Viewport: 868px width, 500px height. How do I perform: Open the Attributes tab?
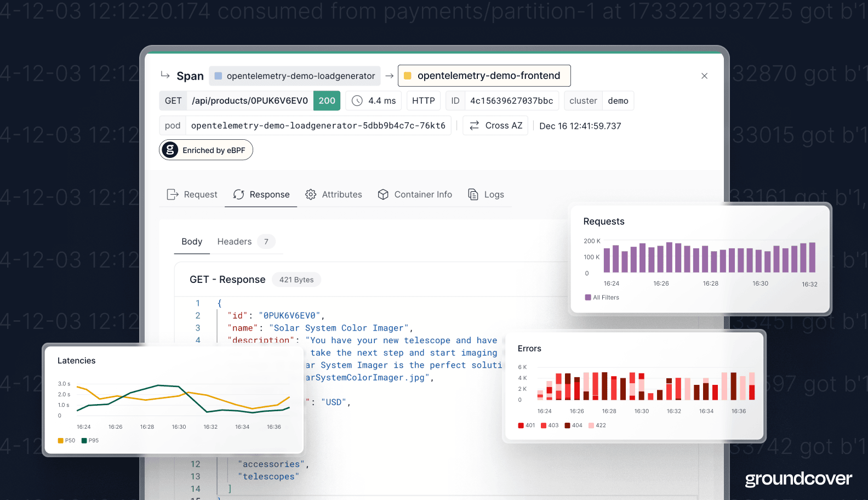[x=334, y=195]
